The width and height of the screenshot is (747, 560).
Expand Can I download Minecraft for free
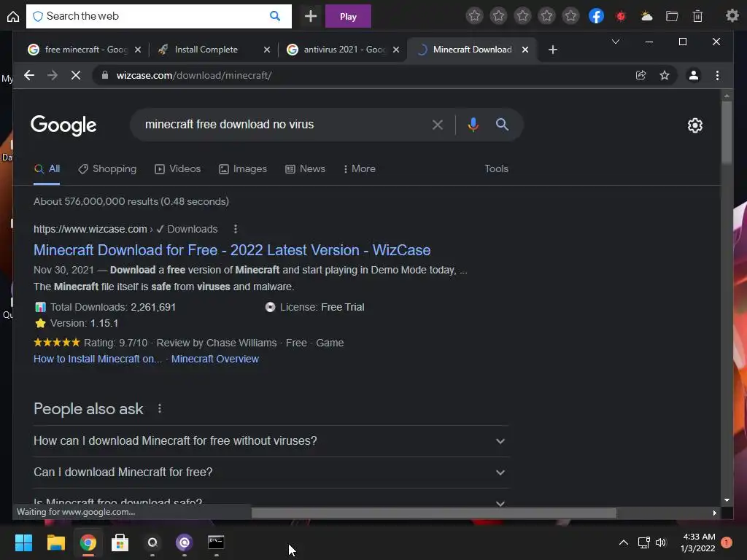click(x=270, y=472)
